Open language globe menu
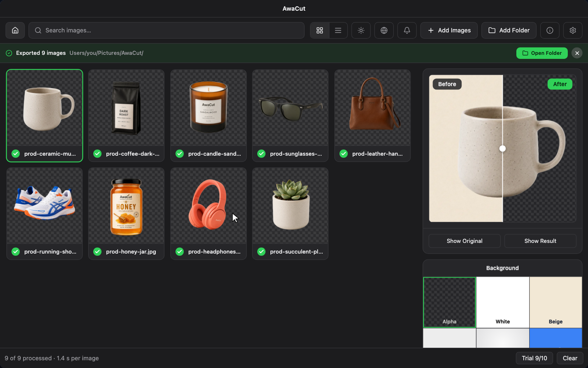This screenshot has height=368, width=588. [x=384, y=30]
